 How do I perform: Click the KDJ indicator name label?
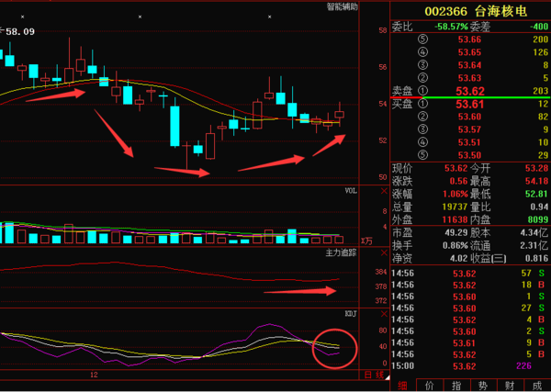351,313
